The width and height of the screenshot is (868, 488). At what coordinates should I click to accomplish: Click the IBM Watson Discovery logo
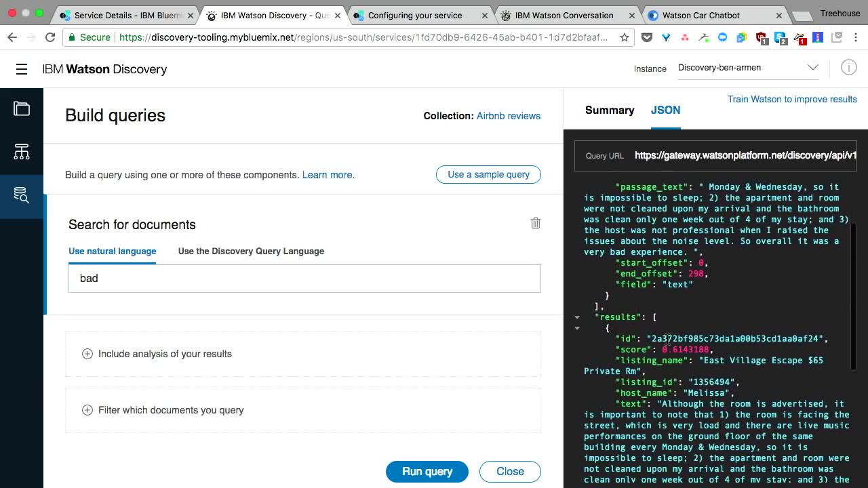coord(104,69)
